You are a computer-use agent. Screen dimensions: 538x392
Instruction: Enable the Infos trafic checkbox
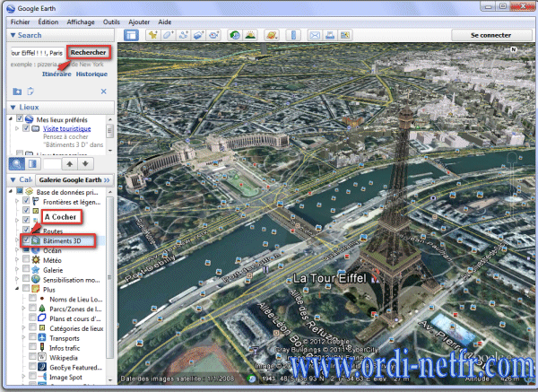tap(32, 346)
